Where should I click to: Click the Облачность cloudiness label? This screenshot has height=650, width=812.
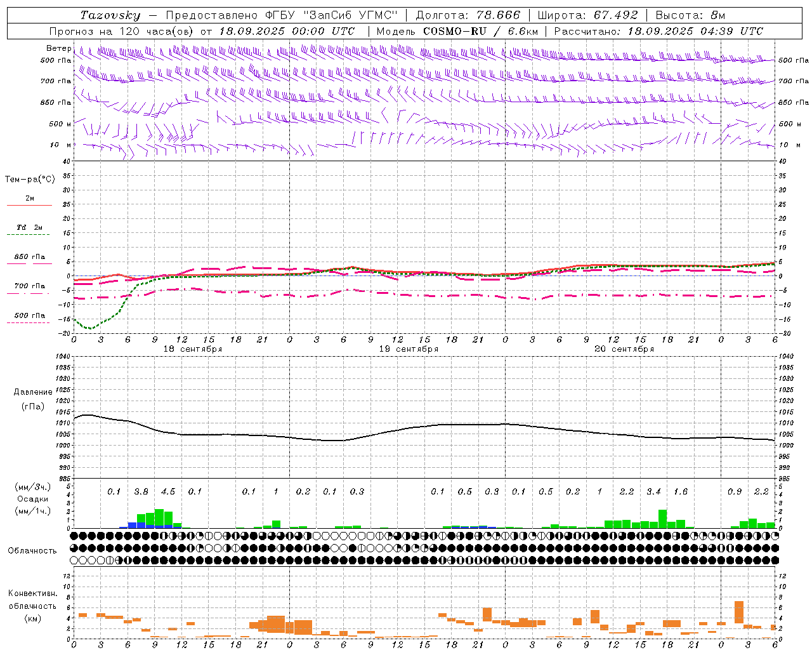click(x=32, y=550)
